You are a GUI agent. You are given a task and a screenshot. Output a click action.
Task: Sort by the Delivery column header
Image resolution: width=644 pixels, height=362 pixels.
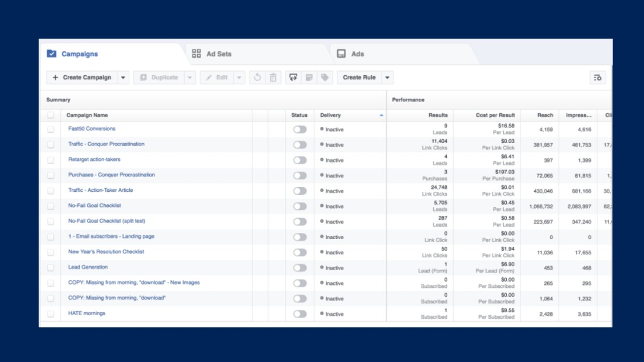click(330, 115)
